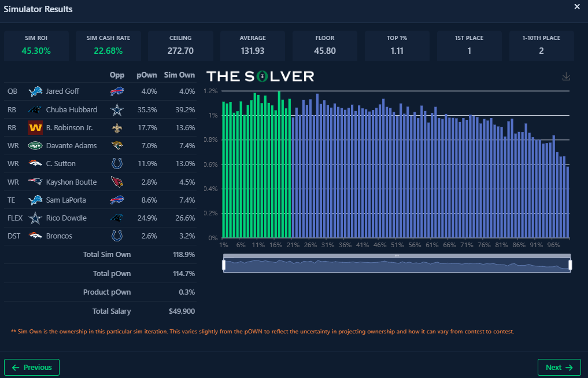Click the chart range overview area

pyautogui.click(x=397, y=265)
